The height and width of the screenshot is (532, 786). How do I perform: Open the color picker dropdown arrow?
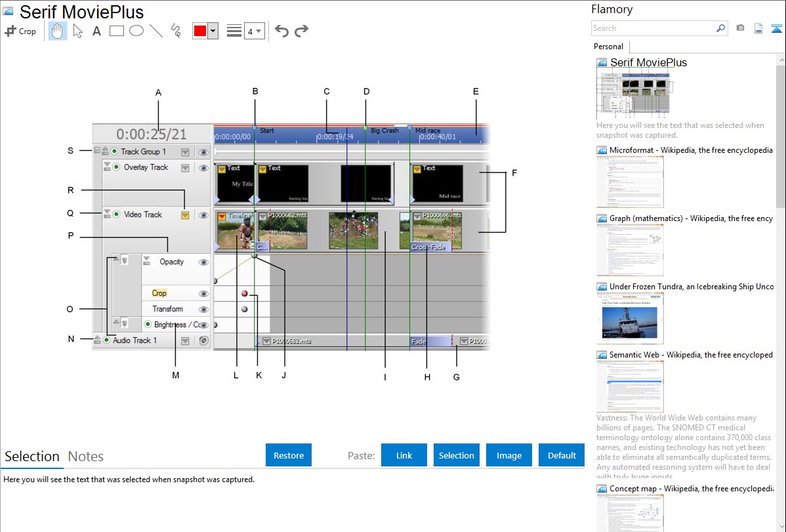pyautogui.click(x=213, y=31)
